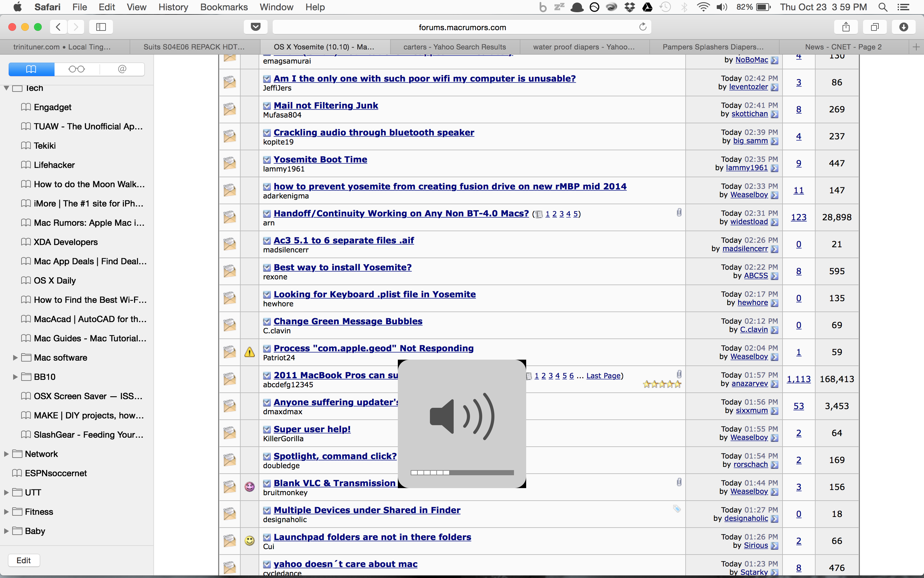Switch to Reading List glasses tab
924x578 pixels.
(77, 69)
